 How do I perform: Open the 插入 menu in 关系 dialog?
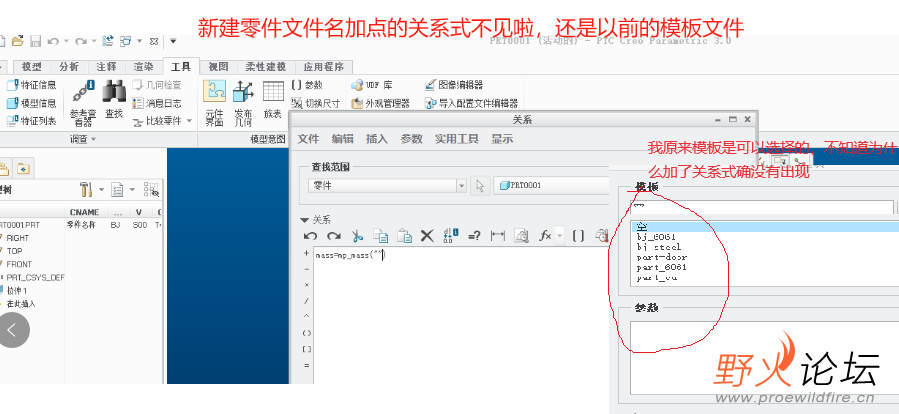377,139
